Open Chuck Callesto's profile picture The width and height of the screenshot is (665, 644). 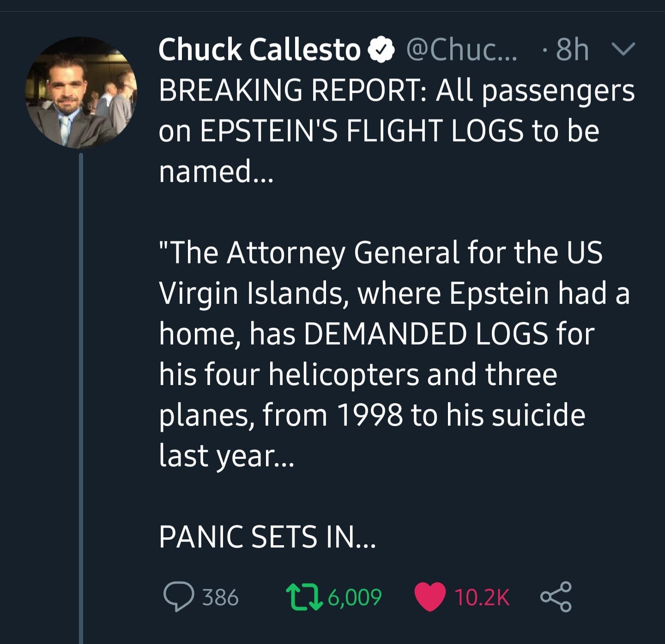click(81, 92)
